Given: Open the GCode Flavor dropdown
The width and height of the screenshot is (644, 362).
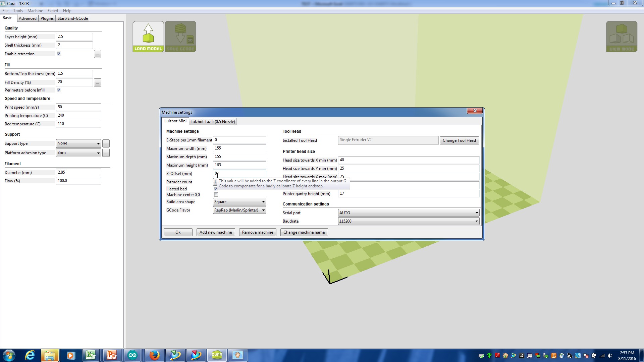Looking at the screenshot, I should coord(239,210).
